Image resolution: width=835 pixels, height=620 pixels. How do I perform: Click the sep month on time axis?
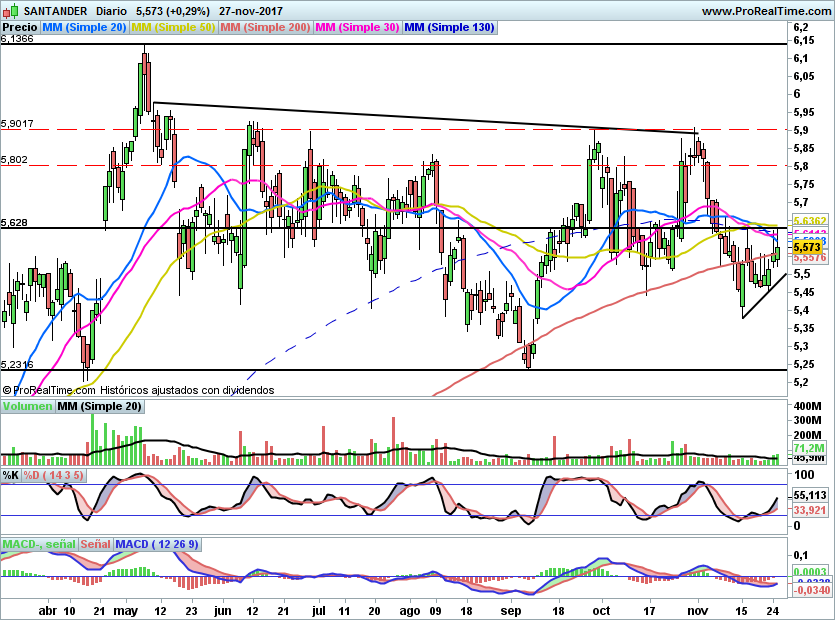(x=511, y=611)
